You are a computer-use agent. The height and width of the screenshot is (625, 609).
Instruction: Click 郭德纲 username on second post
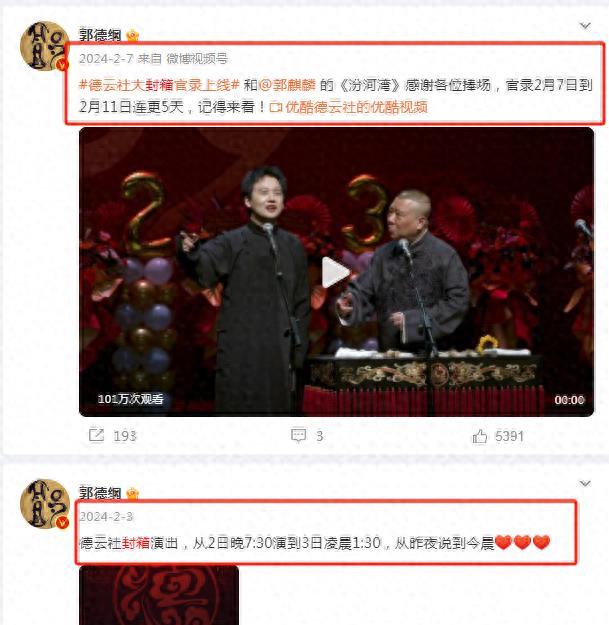coord(100,493)
